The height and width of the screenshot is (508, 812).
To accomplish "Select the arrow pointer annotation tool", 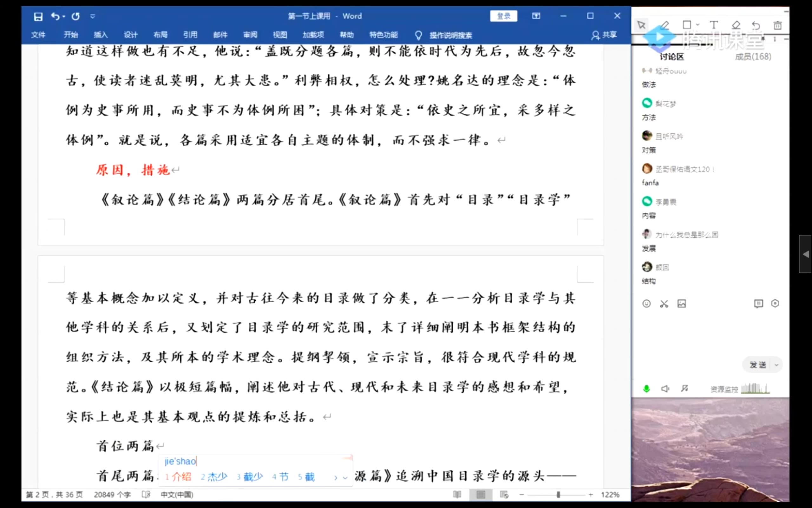I will click(642, 25).
